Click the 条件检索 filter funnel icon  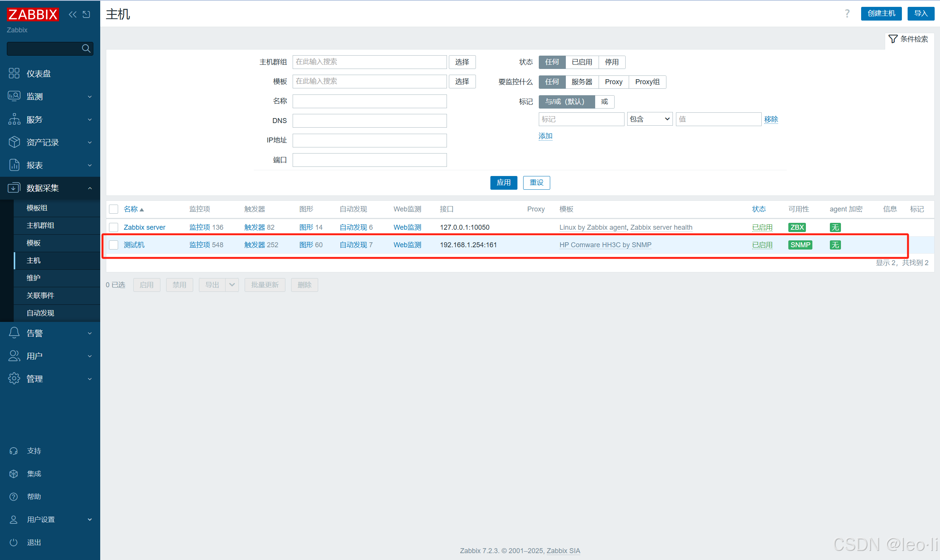pyautogui.click(x=892, y=39)
